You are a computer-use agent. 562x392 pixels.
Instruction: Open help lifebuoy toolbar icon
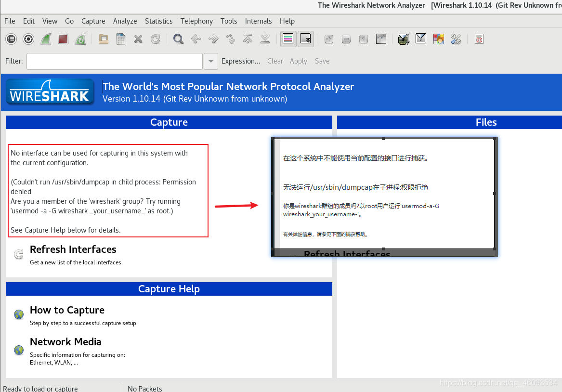coord(479,39)
